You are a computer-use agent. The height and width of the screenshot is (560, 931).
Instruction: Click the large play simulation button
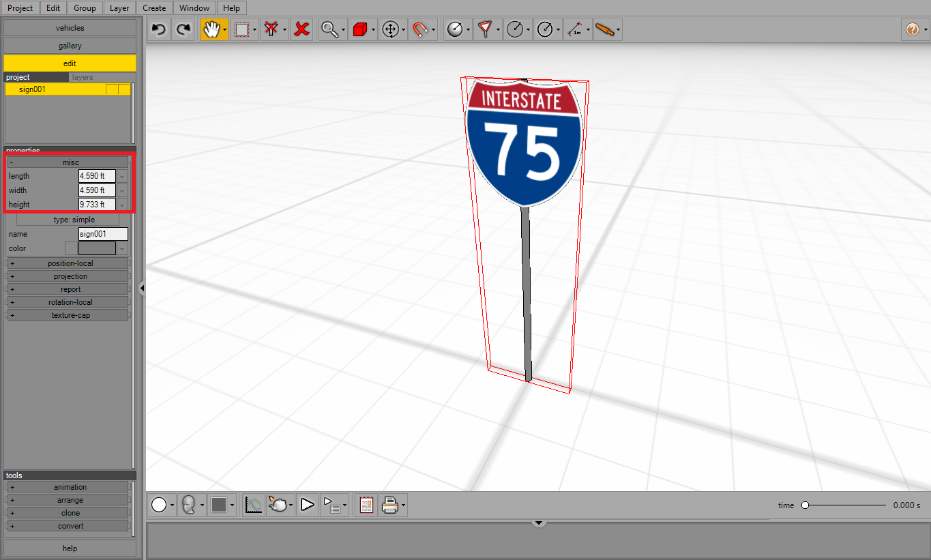click(308, 505)
